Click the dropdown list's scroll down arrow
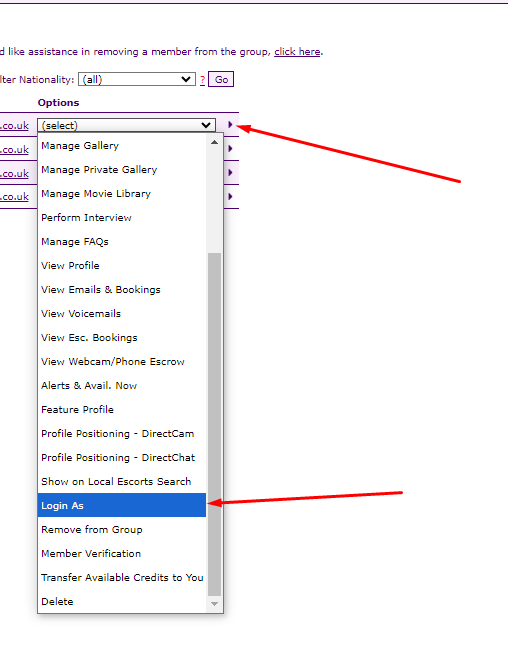 pos(214,604)
